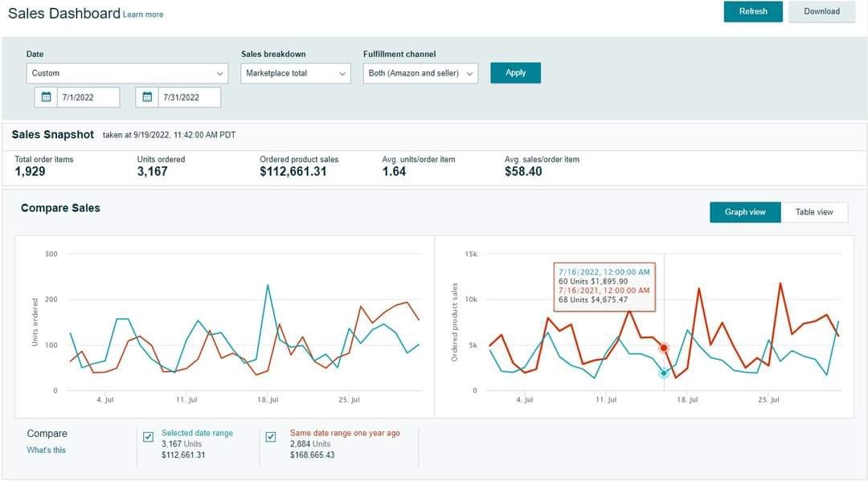This screenshot has width=868, height=481.
Task: Open the start date calendar icon
Action: (x=46, y=97)
